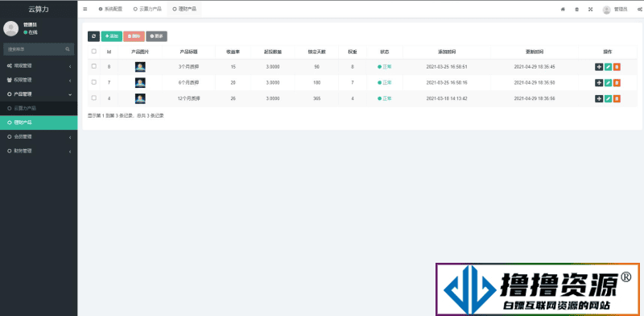The image size is (644, 316).
Task: Click the fullscreen icon in the top bar
Action: click(590, 10)
